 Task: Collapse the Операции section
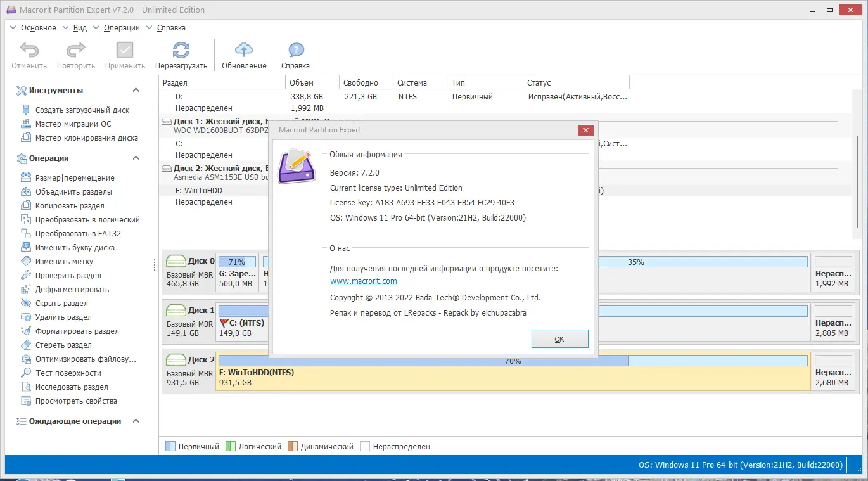135,157
